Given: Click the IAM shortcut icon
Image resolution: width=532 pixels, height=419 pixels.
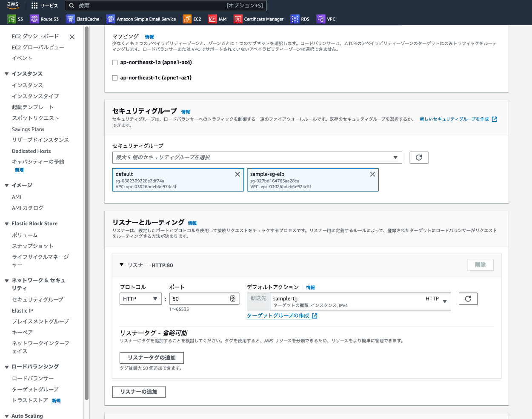Looking at the screenshot, I should point(212,19).
